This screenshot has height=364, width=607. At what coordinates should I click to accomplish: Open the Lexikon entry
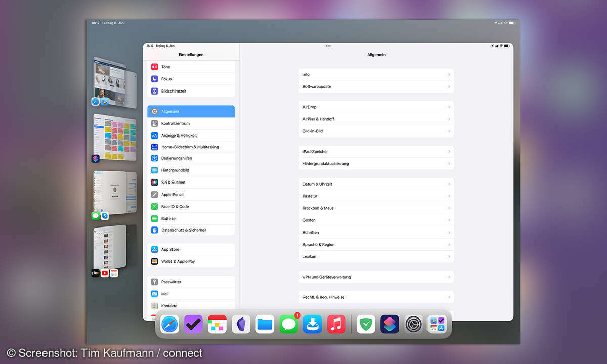[x=376, y=257]
